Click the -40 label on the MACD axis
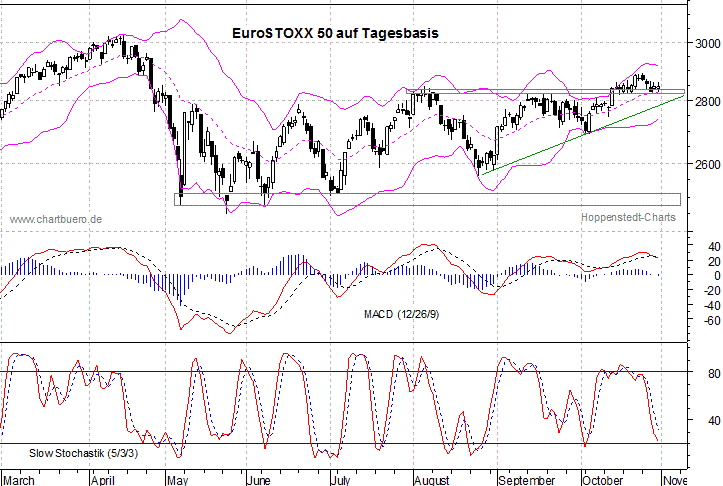Image resolution: width=723 pixels, height=486 pixels. pos(712,305)
